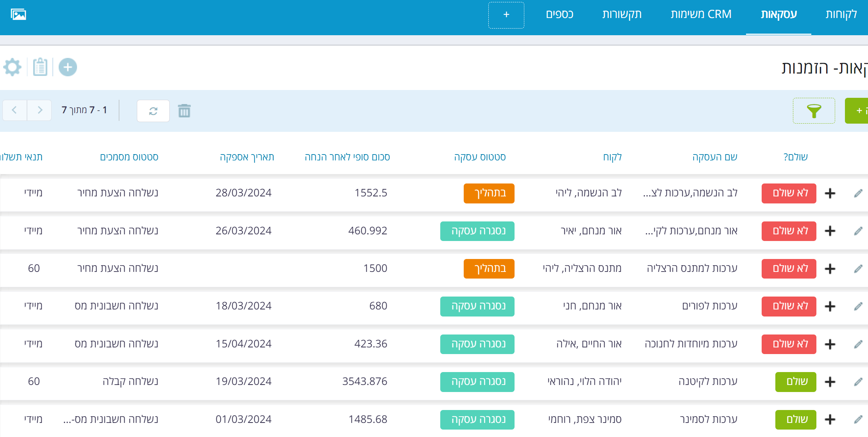
Task: Click the image icon in top bar
Action: (x=18, y=14)
